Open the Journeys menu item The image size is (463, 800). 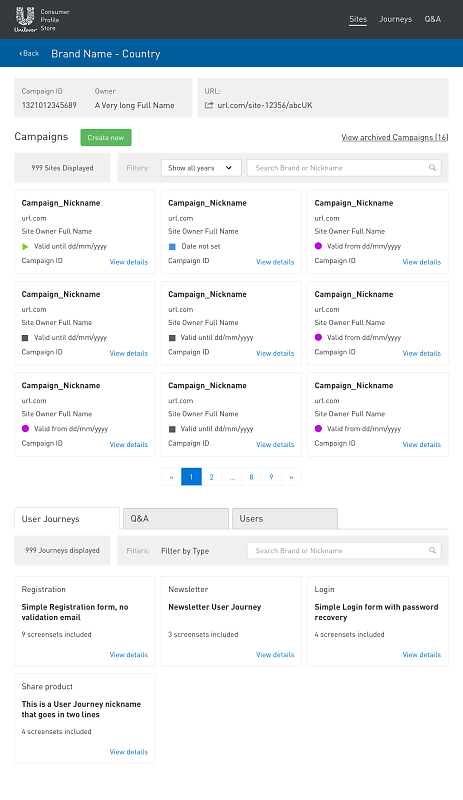pyautogui.click(x=395, y=19)
